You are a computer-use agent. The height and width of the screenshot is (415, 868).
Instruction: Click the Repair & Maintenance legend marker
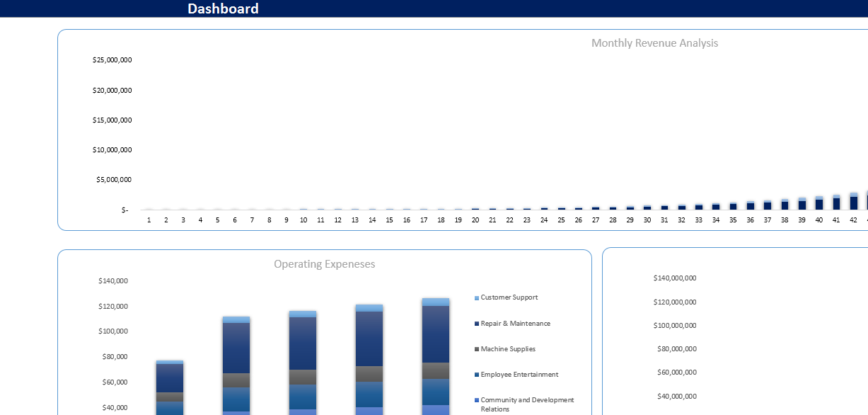point(476,323)
